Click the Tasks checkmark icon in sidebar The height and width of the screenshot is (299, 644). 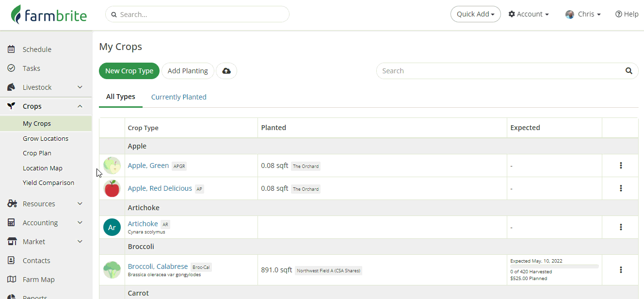[x=12, y=68]
